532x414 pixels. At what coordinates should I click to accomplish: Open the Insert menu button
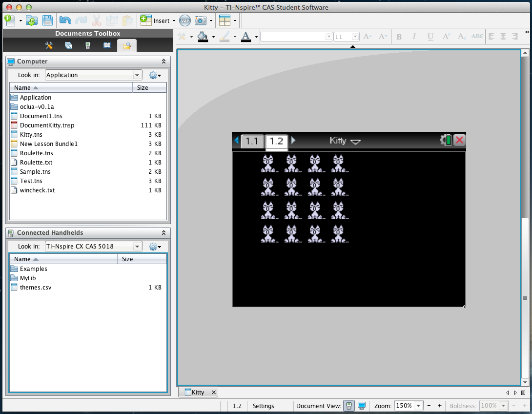pos(158,21)
